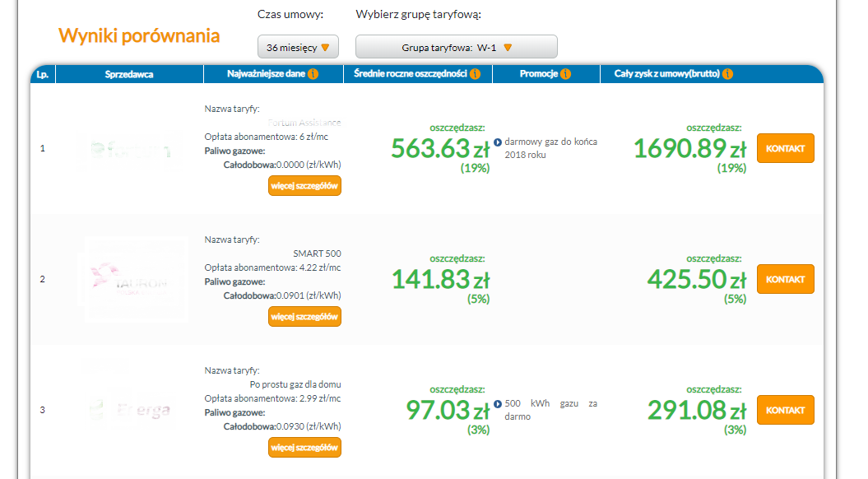
Task: Click the Sprzedawca column header
Action: coord(129,74)
